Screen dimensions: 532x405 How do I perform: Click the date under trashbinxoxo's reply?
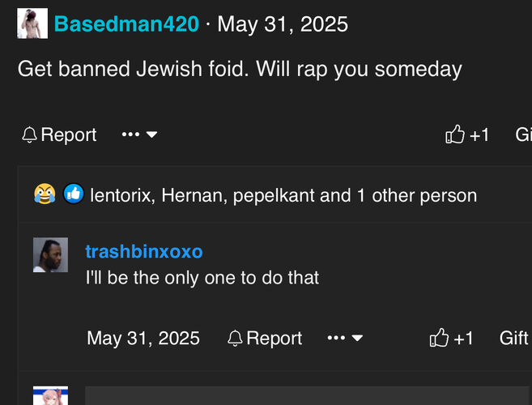pos(143,338)
